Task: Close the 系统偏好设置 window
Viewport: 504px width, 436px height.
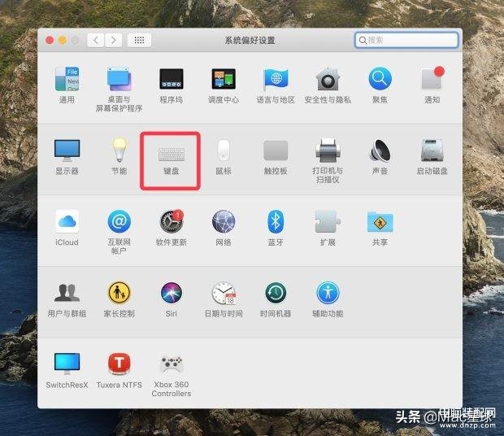Action: (50, 40)
